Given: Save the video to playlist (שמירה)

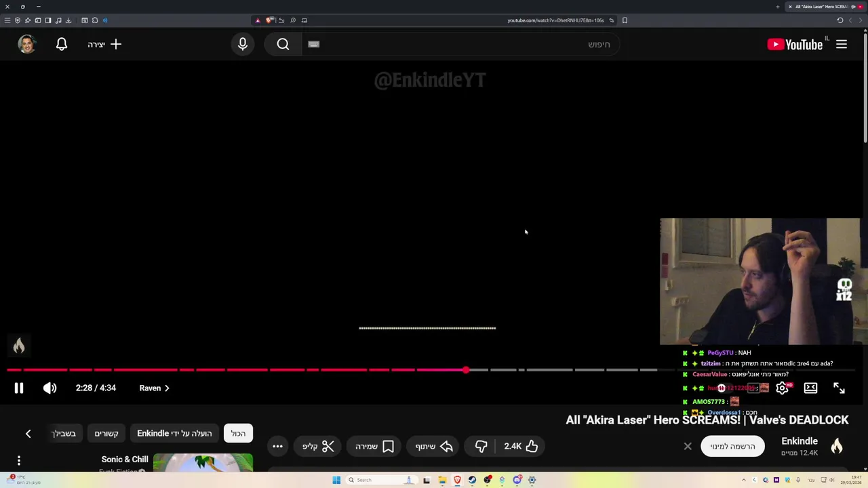Looking at the screenshot, I should coord(374,446).
